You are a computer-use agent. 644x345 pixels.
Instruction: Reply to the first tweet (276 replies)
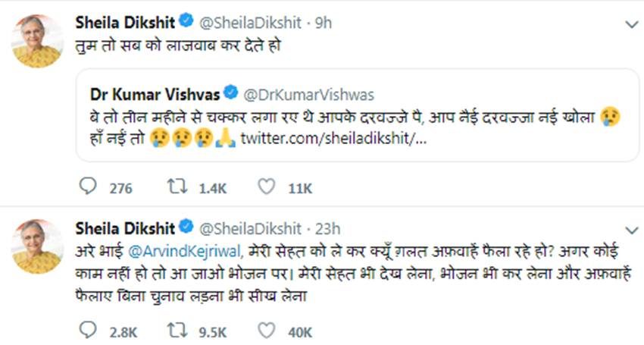point(86,187)
